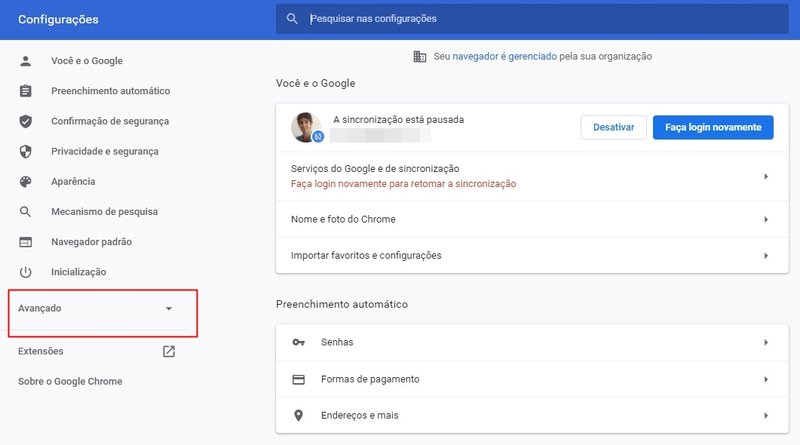Open the Endereços e mais row arrow
Image resolution: width=800 pixels, height=445 pixels.
[x=766, y=415]
